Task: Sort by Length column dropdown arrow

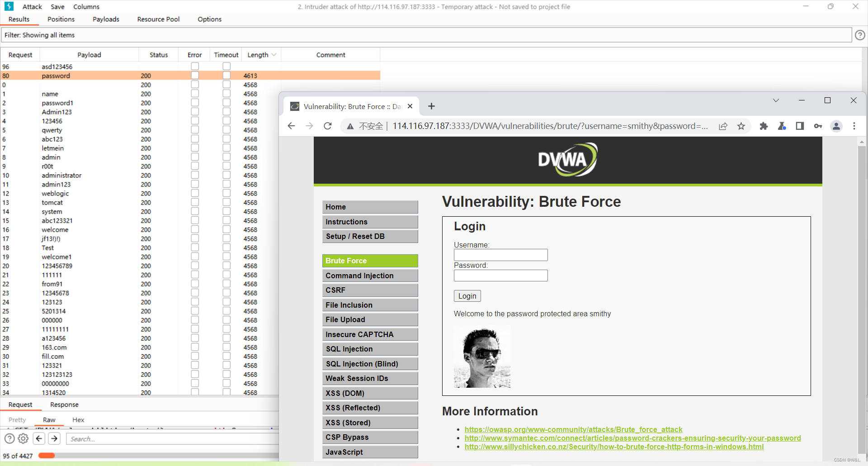Action: pos(274,55)
